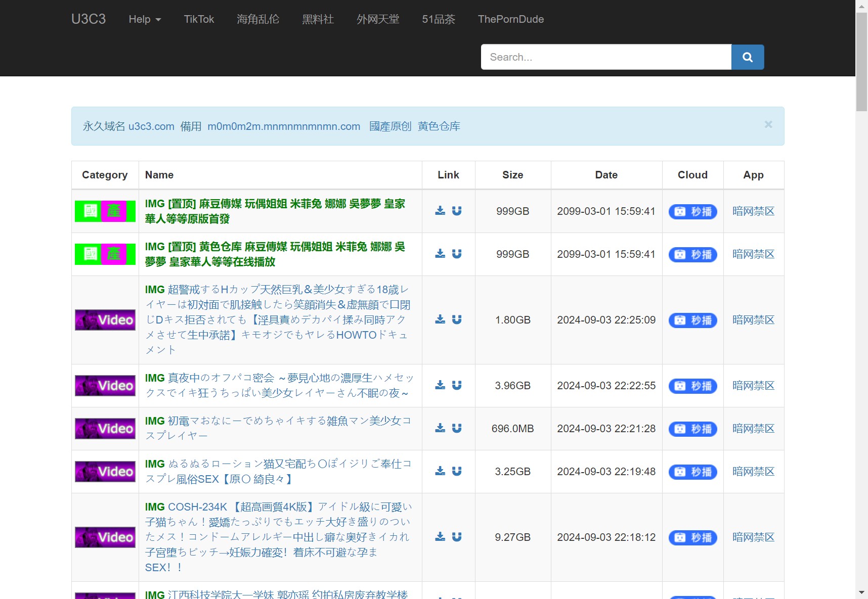
Task: Click the download icon on the COSH-234K row
Action: 440,537
